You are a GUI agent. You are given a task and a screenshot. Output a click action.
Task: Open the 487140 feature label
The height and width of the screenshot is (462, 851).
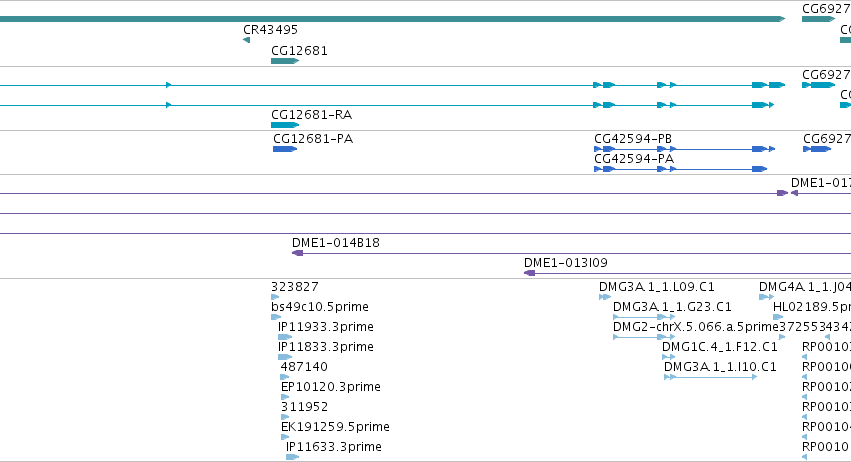click(304, 367)
